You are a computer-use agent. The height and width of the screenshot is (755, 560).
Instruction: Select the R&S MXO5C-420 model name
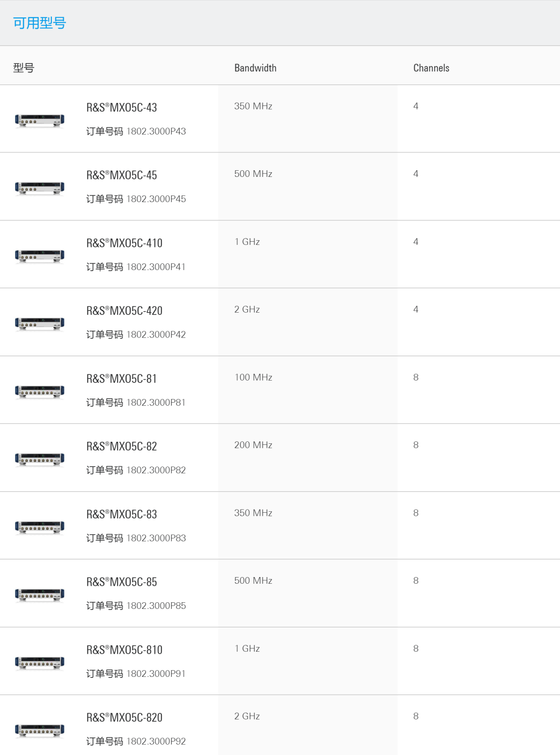[124, 311]
